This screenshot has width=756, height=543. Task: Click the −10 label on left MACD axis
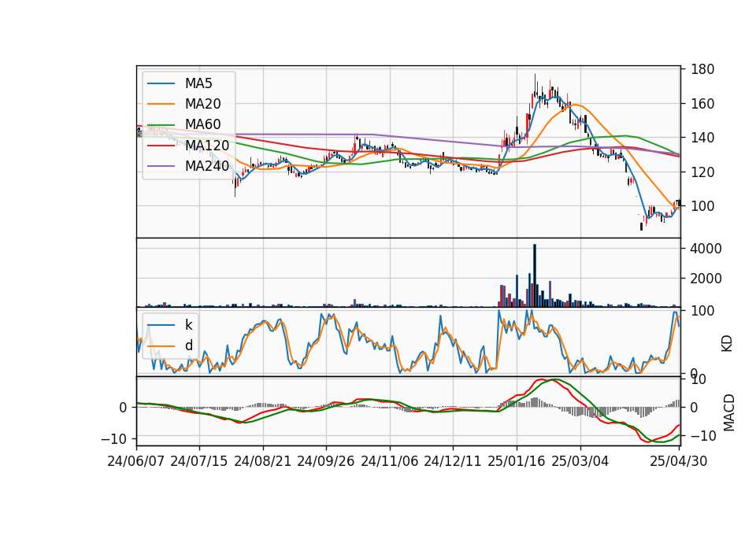113,439
